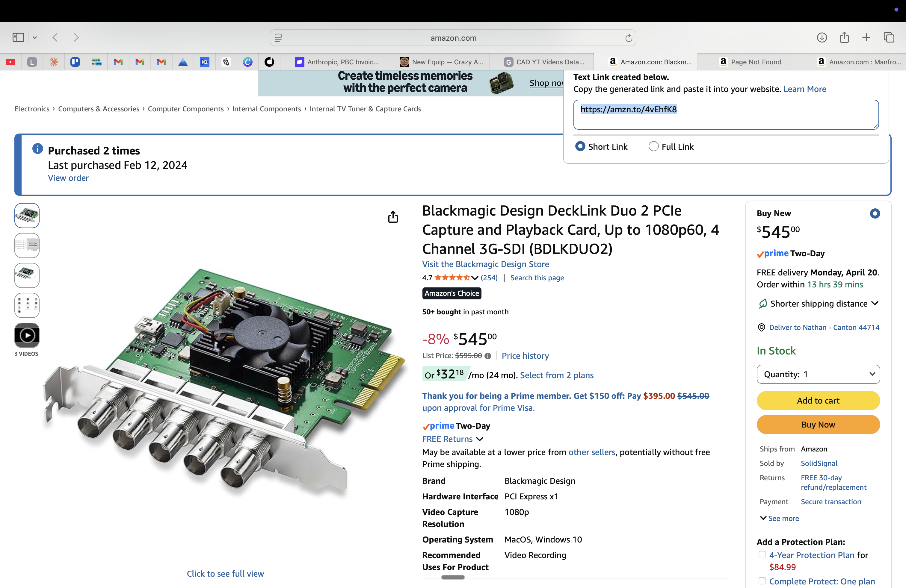Show Safari downloads
Image resolution: width=906 pixels, height=588 pixels.
(x=822, y=37)
